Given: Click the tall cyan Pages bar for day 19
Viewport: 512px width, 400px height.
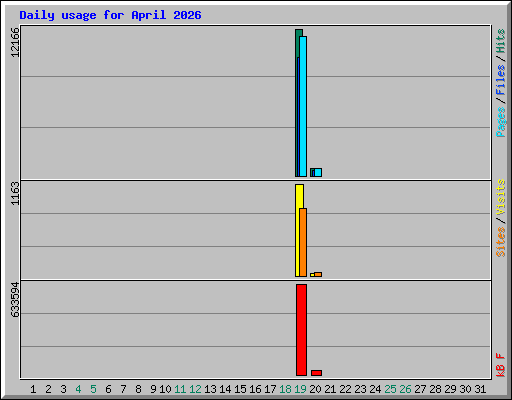Looking at the screenshot, I should 303,106.
